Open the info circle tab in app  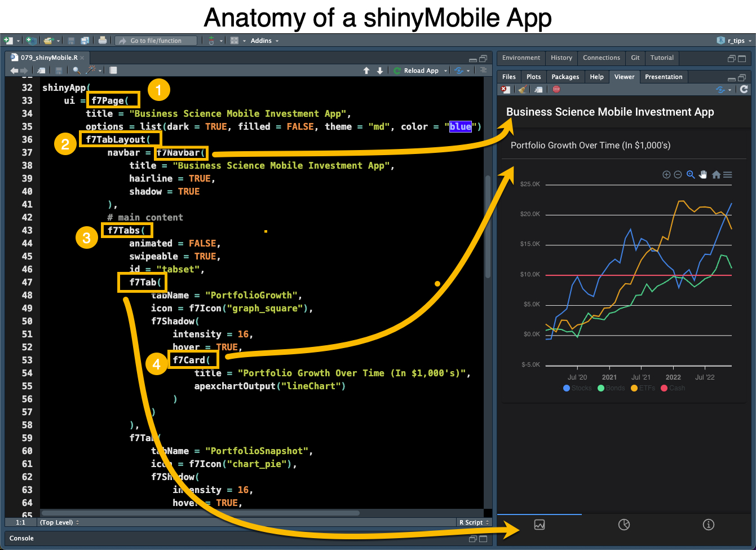tap(709, 525)
